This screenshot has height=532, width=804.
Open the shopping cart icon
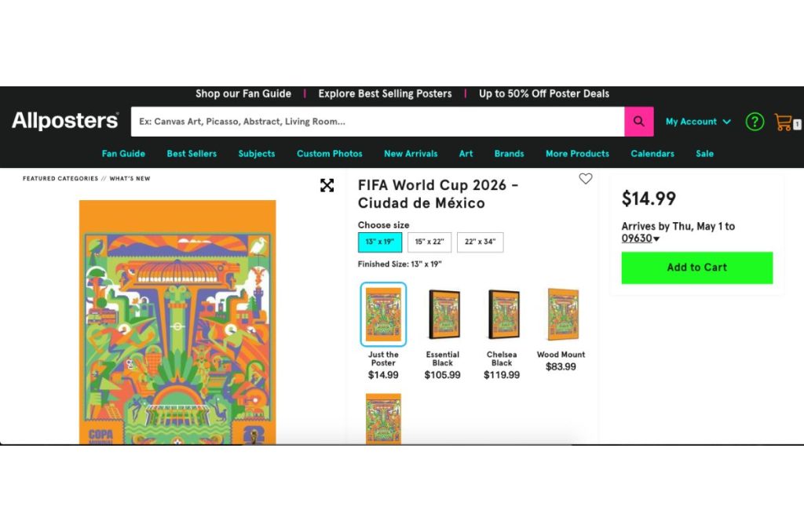(x=784, y=122)
